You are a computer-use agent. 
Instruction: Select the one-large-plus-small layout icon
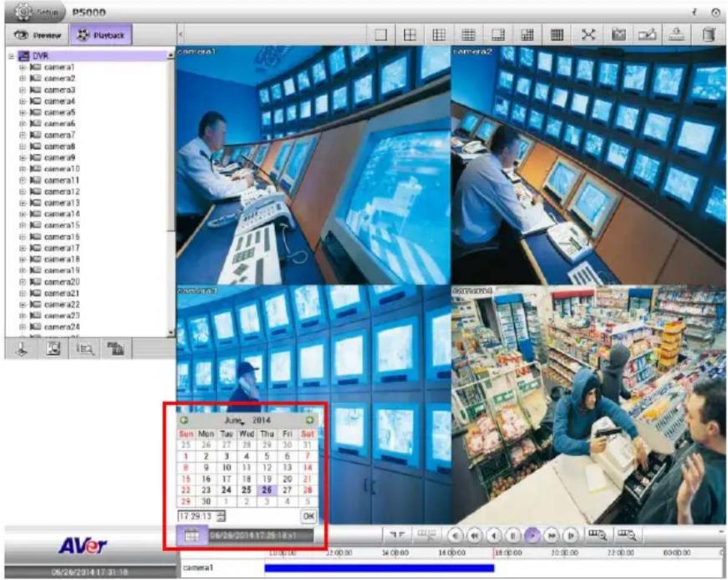(497, 35)
